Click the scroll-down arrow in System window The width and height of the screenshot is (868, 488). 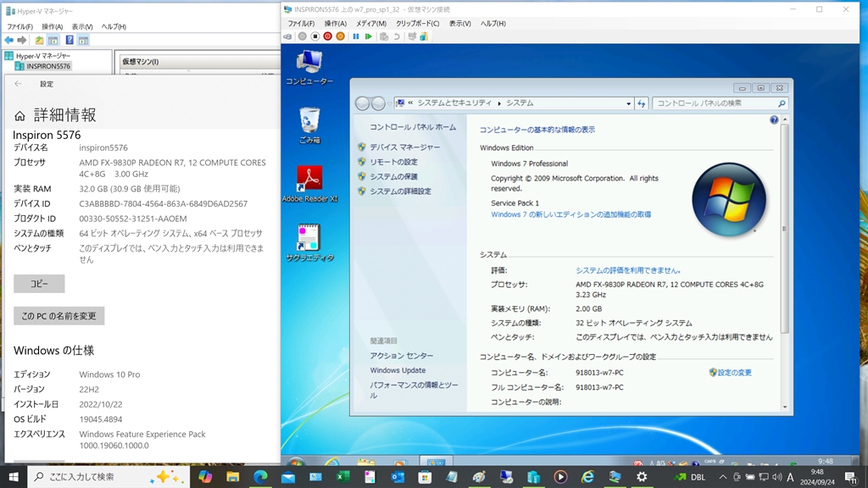(784, 408)
